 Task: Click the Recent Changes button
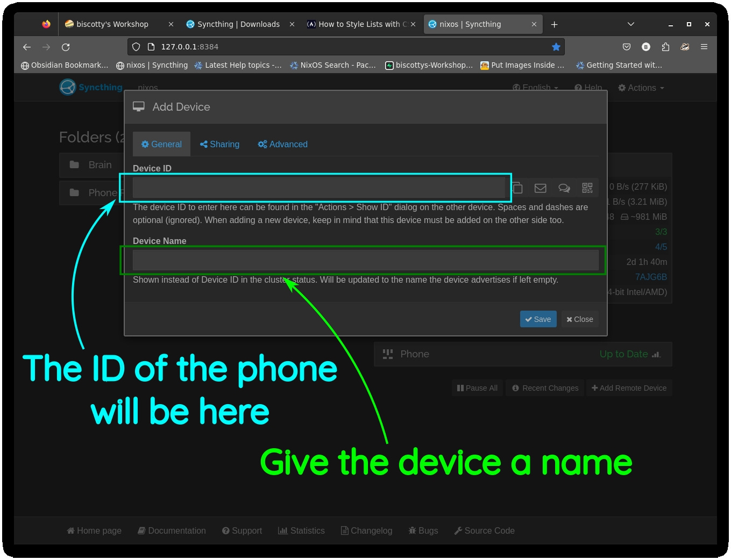[545, 388]
